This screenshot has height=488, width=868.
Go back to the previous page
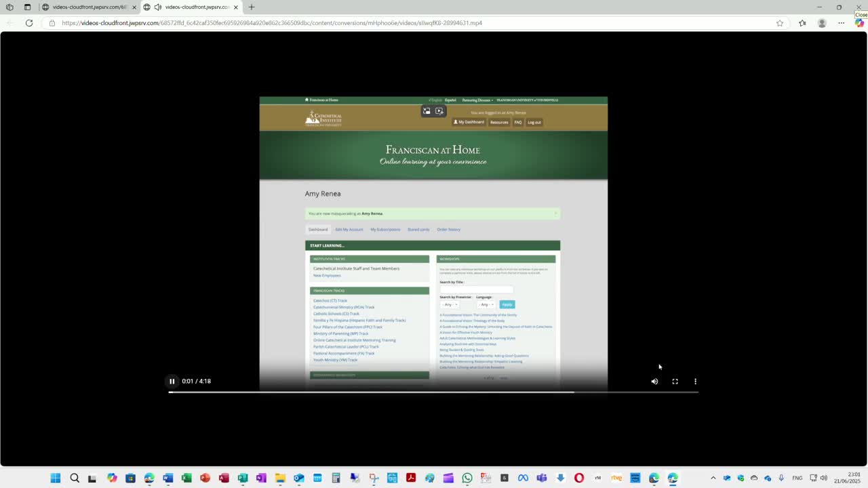[x=10, y=23]
